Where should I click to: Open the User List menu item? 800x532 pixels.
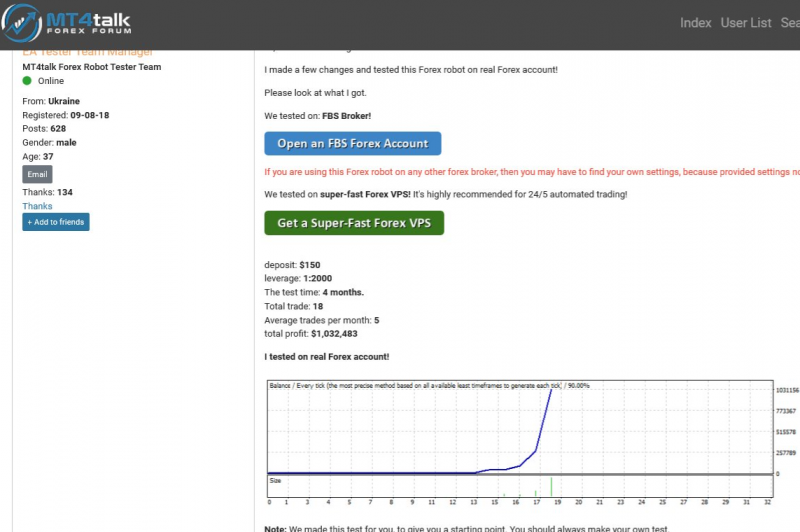tap(746, 23)
